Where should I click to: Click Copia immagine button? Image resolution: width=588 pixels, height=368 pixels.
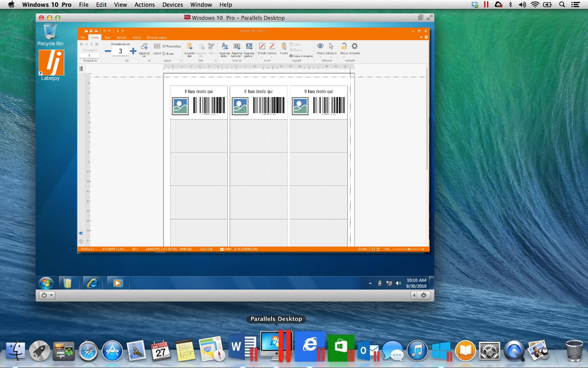click(301, 56)
